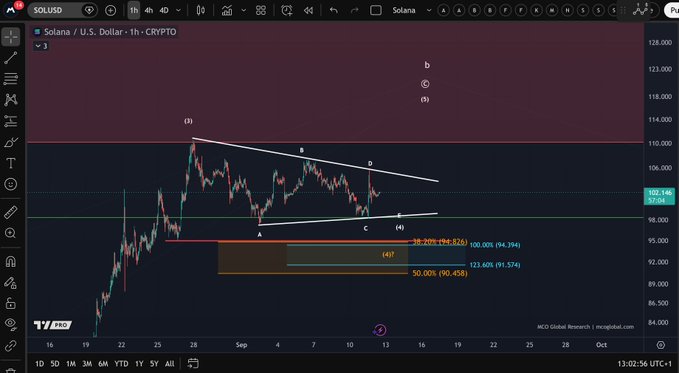The height and width of the screenshot is (373, 679).
Task: Select the Text annotation tool
Action: click(x=11, y=163)
